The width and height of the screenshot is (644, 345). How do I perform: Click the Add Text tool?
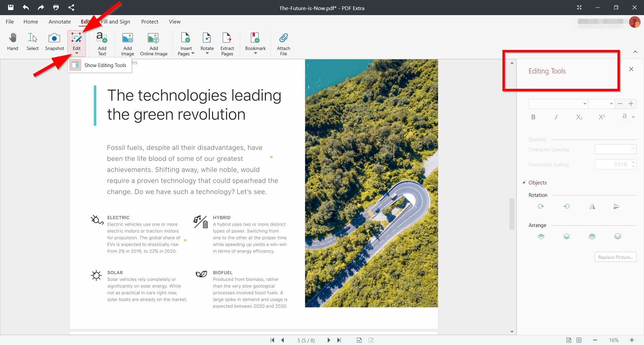pos(102,43)
